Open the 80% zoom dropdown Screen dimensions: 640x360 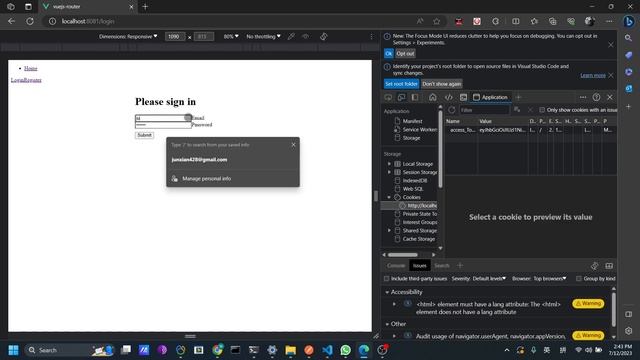[x=231, y=36]
